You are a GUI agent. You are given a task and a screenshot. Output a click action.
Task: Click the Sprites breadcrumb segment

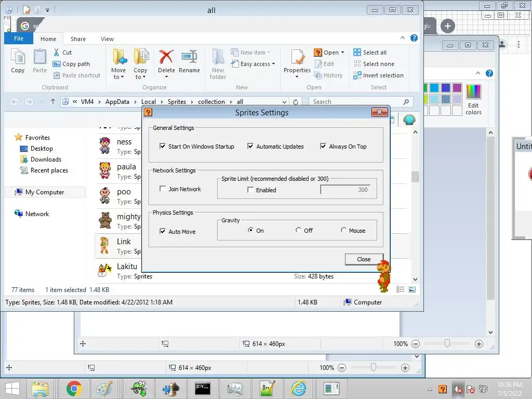tap(177, 101)
